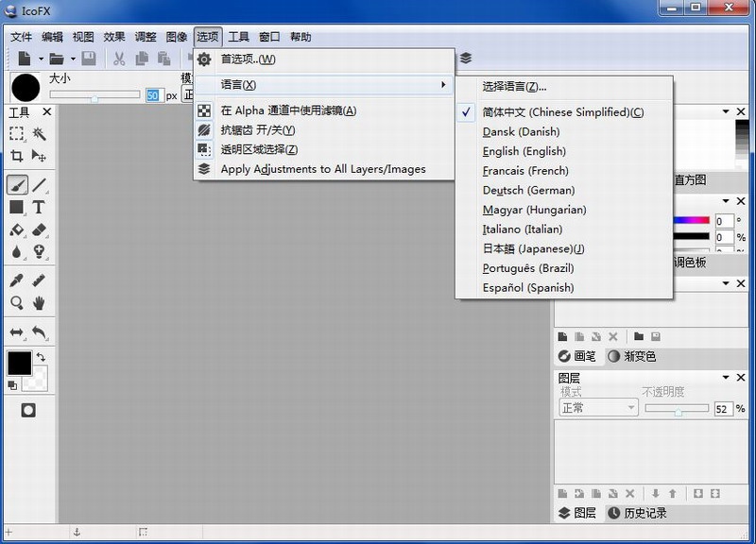Switch to 历史记录 tab

[x=637, y=513]
